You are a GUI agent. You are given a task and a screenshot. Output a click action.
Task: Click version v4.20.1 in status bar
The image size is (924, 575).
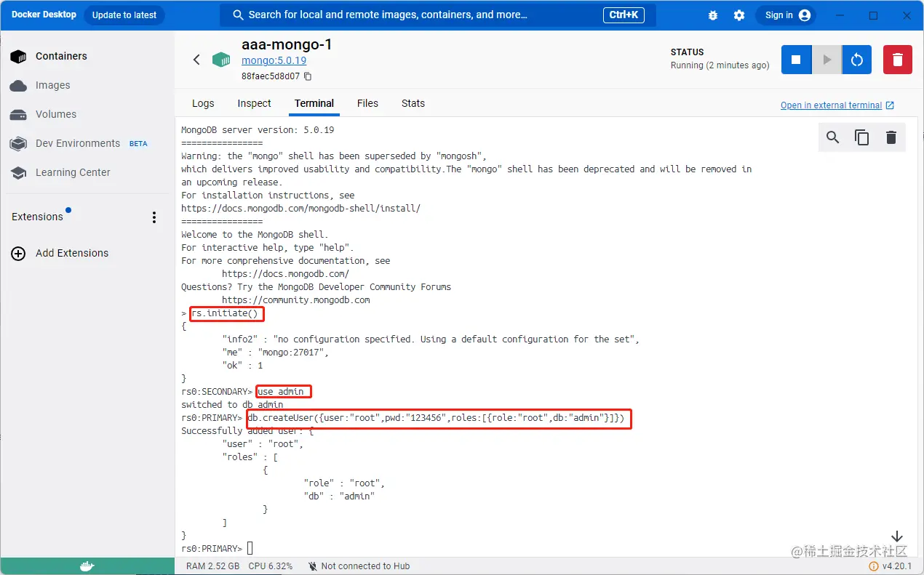coord(896,566)
